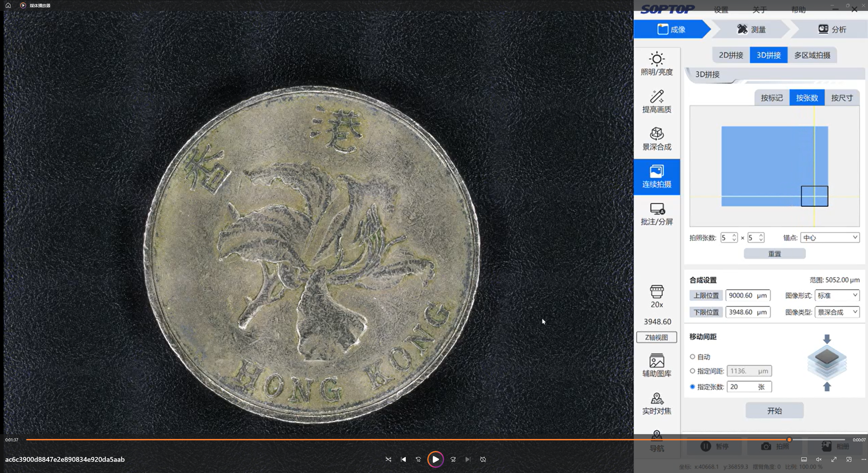868x473 pixels.
Task: Toggle repeat mode in media player
Action: [483, 459]
